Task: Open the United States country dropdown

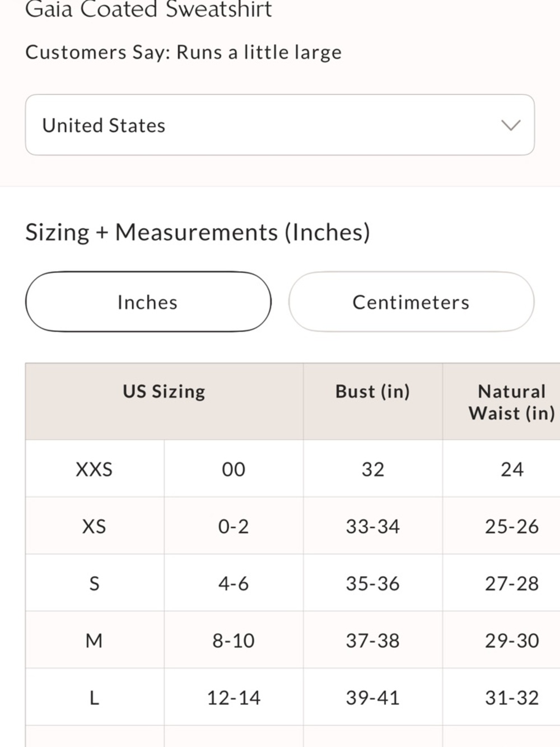Action: click(280, 125)
